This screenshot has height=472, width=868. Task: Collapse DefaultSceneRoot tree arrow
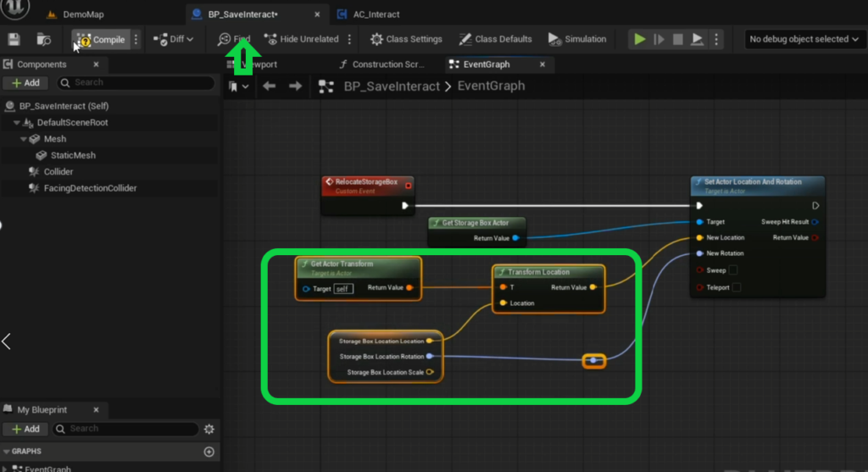17,122
